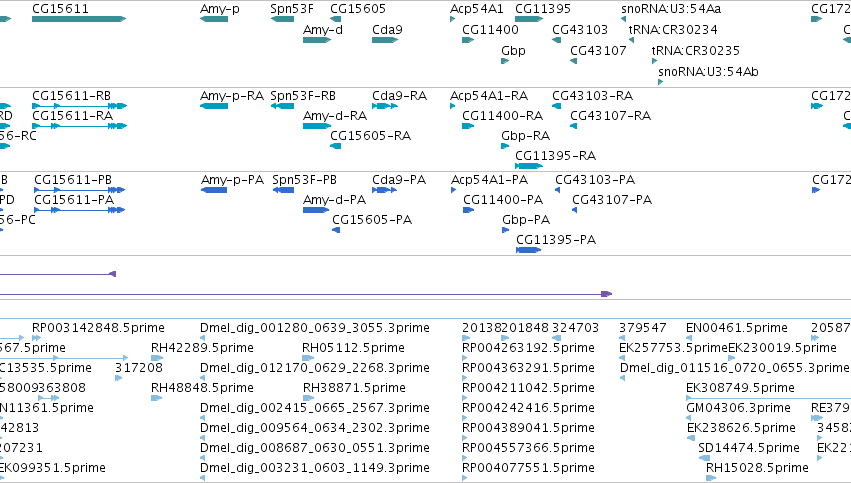Click the Amy-p gene label
Screen dimensions: 851x483
coord(219,9)
